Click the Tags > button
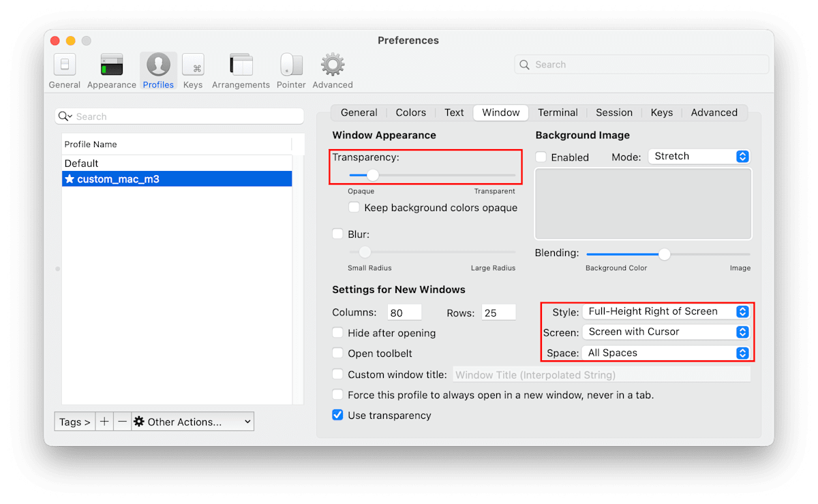Viewport: 818px width, 504px height. point(75,422)
